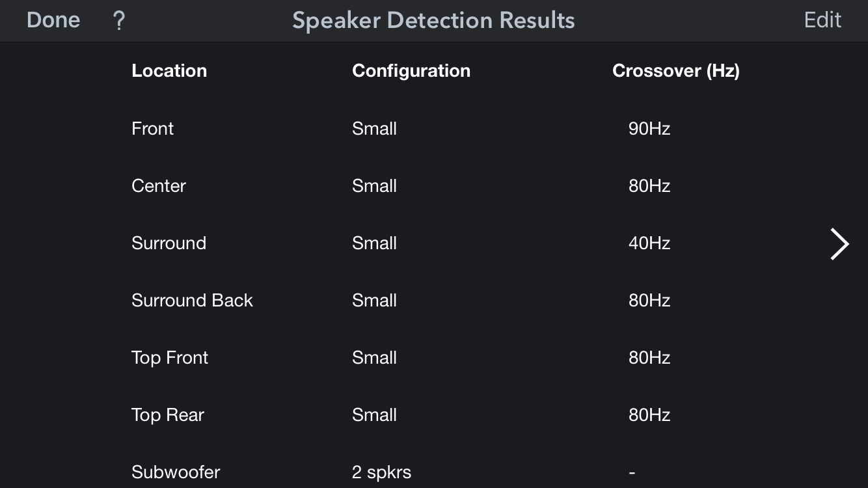This screenshot has width=868, height=488.
Task: Tap the Done button
Action: (53, 20)
